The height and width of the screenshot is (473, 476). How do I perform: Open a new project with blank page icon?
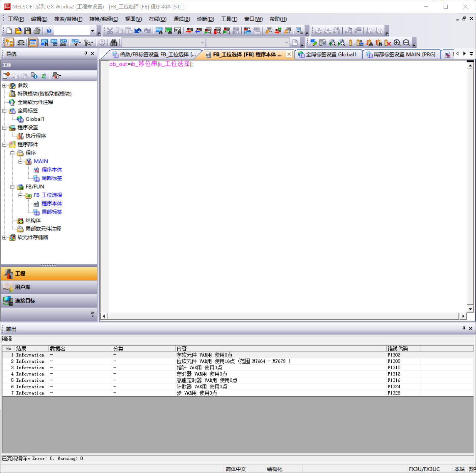point(9,31)
